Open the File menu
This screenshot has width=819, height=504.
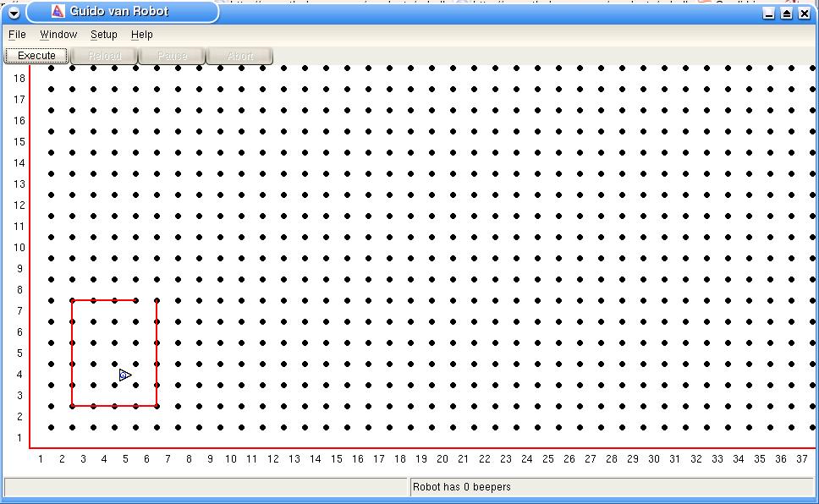(17, 35)
